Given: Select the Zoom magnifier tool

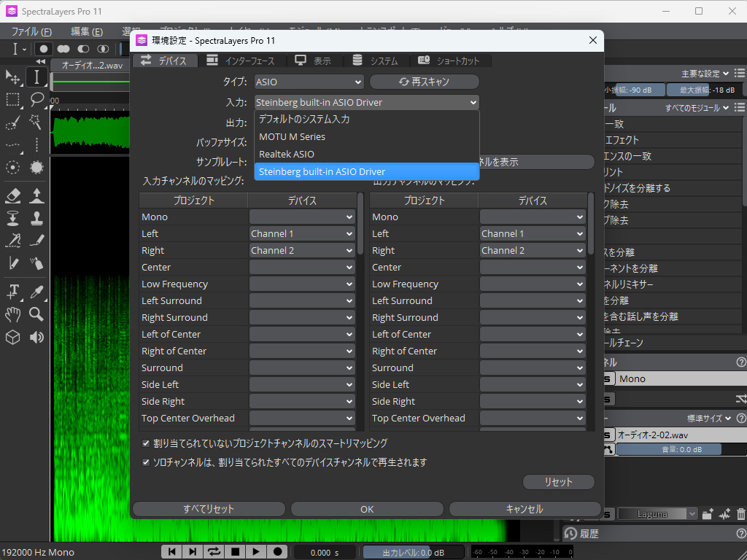Looking at the screenshot, I should coord(36,314).
